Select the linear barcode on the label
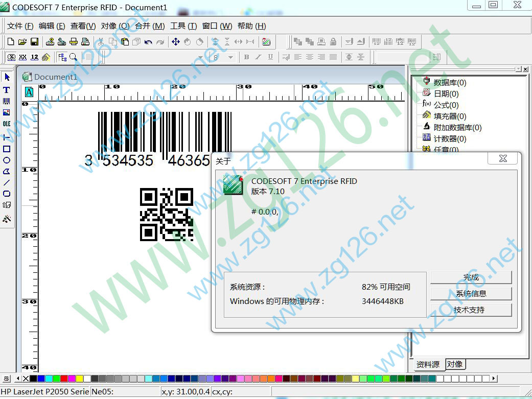This screenshot has height=399, width=532. pyautogui.click(x=158, y=138)
